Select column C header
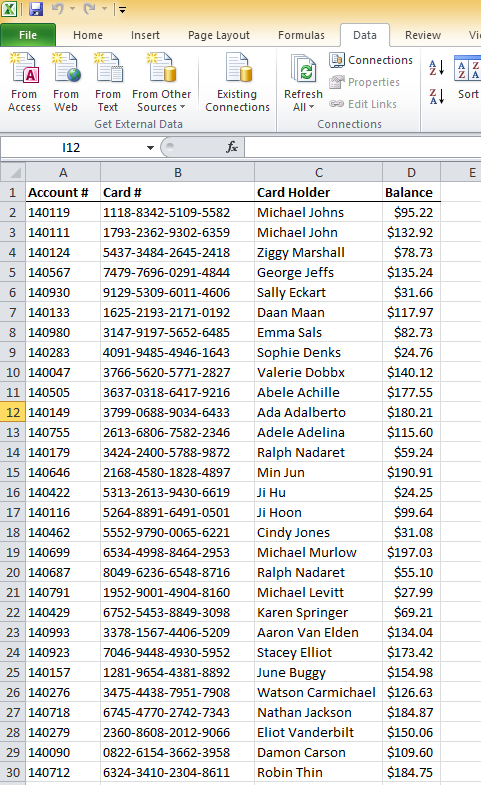 coord(318,173)
